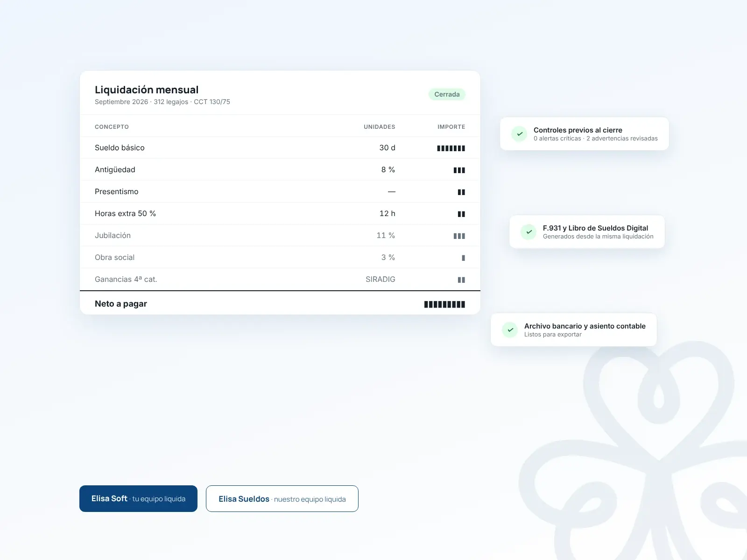Viewport: 747px width, 560px height.
Task: Click the UNIDADES column header
Action: pos(380,127)
